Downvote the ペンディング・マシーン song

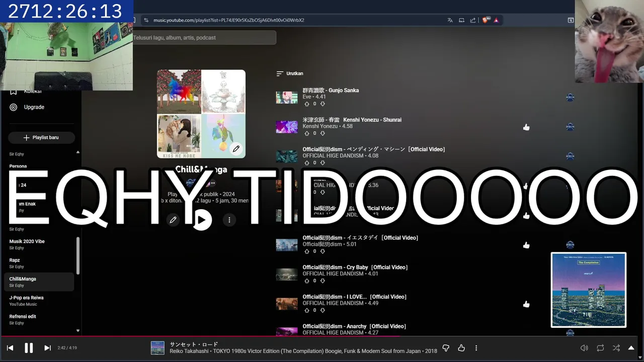pos(323,163)
